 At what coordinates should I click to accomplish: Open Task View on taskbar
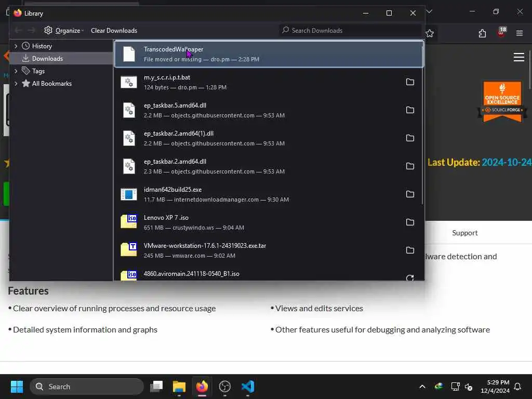(156, 387)
